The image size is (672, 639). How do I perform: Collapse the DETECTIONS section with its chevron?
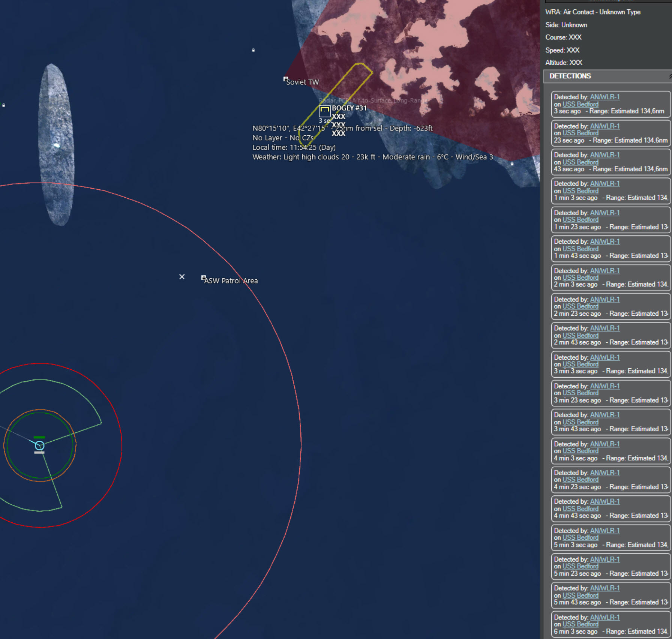670,76
